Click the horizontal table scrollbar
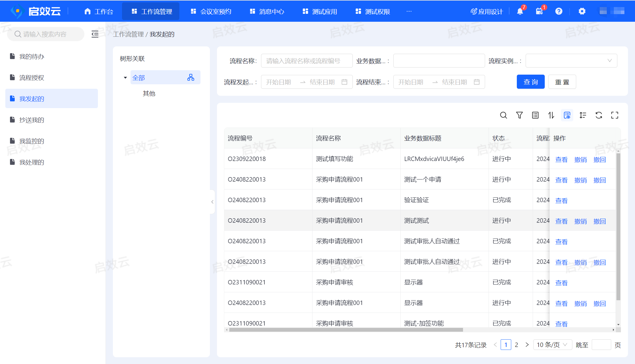Viewport: 635px width, 364px height. [x=346, y=330]
